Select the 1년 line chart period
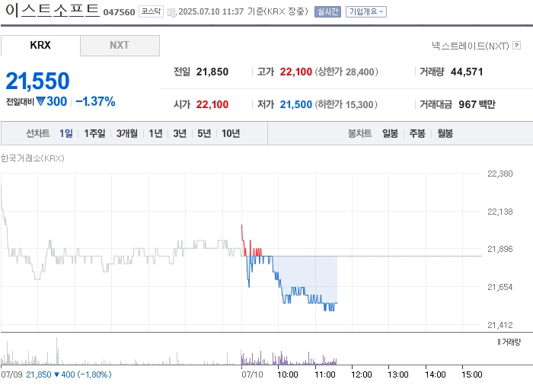533x392 pixels. [155, 133]
